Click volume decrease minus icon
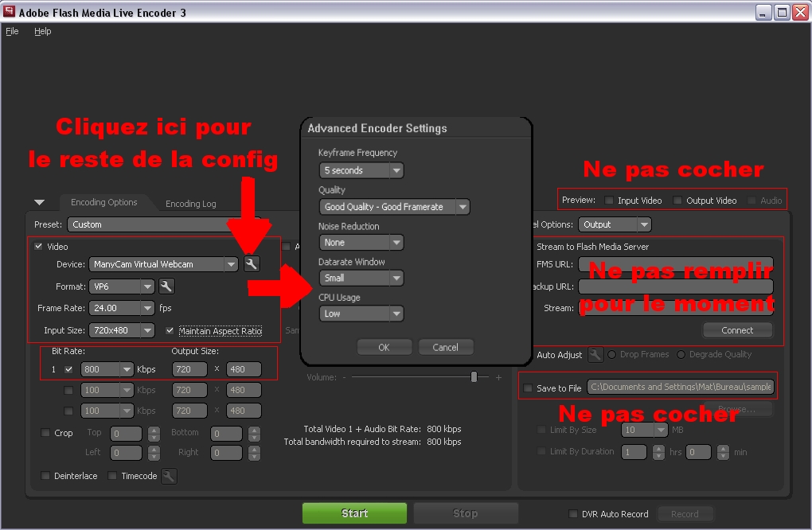Screen dimensions: 812x530 (x=344, y=378)
